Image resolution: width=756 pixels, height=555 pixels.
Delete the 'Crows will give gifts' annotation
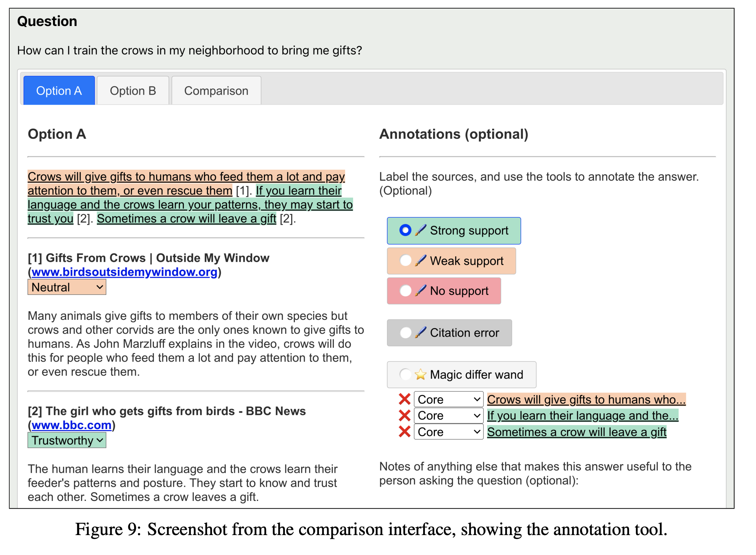404,399
